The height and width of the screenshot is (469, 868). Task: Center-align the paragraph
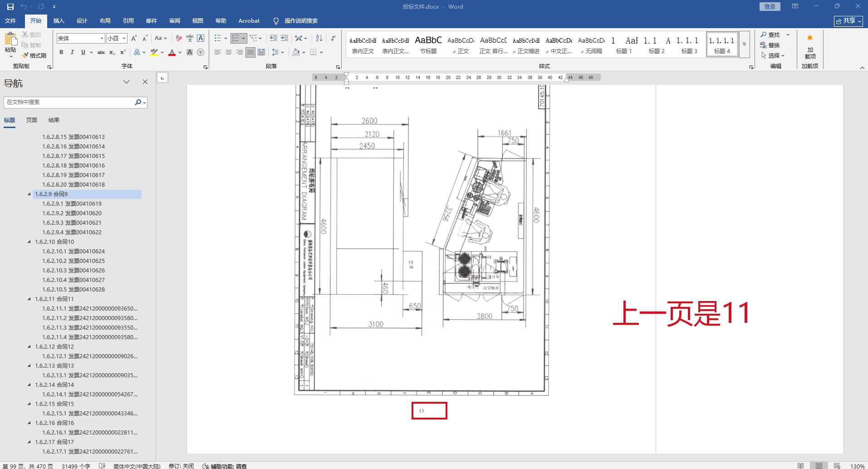[x=229, y=52]
